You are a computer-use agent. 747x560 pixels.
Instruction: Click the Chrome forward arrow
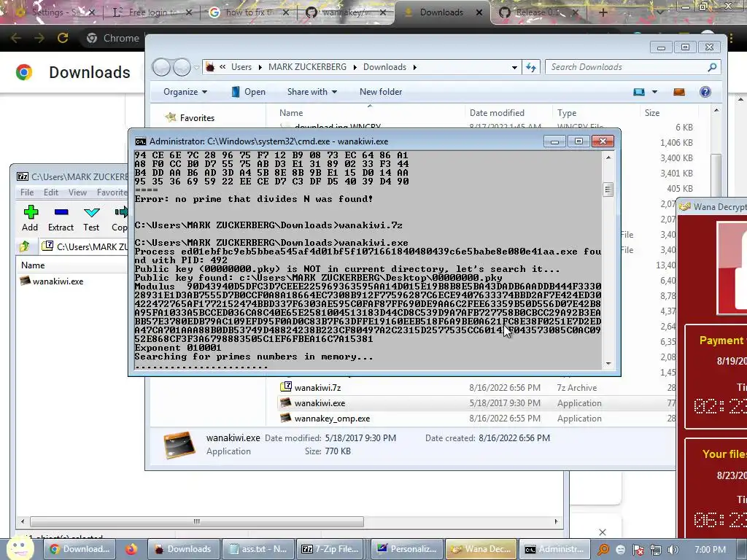[x=39, y=38]
